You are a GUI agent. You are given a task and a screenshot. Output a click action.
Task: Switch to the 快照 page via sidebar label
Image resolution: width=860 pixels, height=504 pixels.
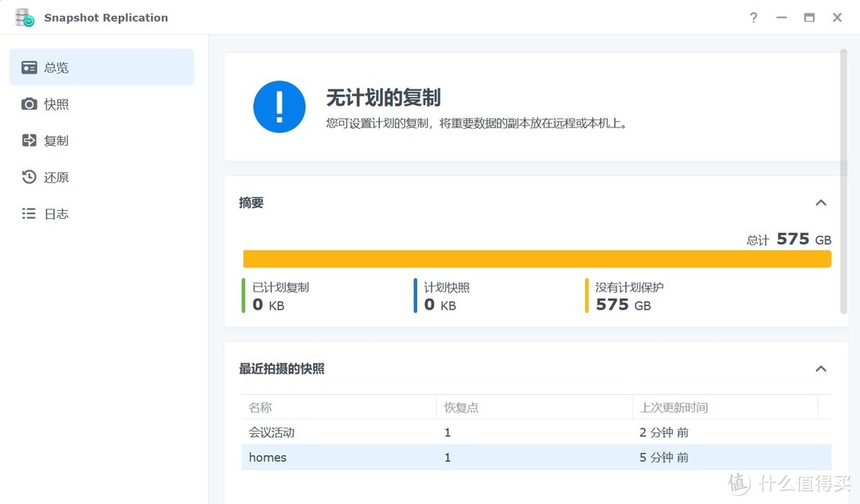coord(55,104)
